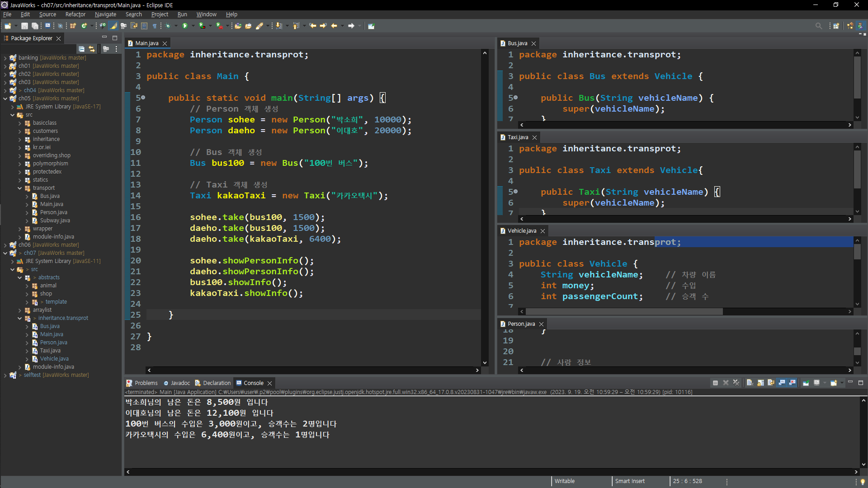868x488 pixels.
Task: Open the Refactor menu
Action: pos(75,14)
